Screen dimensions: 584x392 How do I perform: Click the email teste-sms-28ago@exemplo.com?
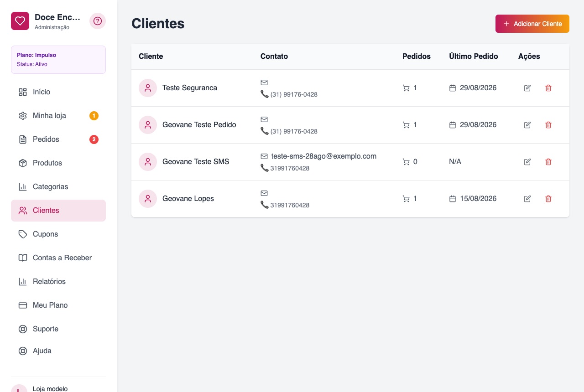pyautogui.click(x=324, y=156)
